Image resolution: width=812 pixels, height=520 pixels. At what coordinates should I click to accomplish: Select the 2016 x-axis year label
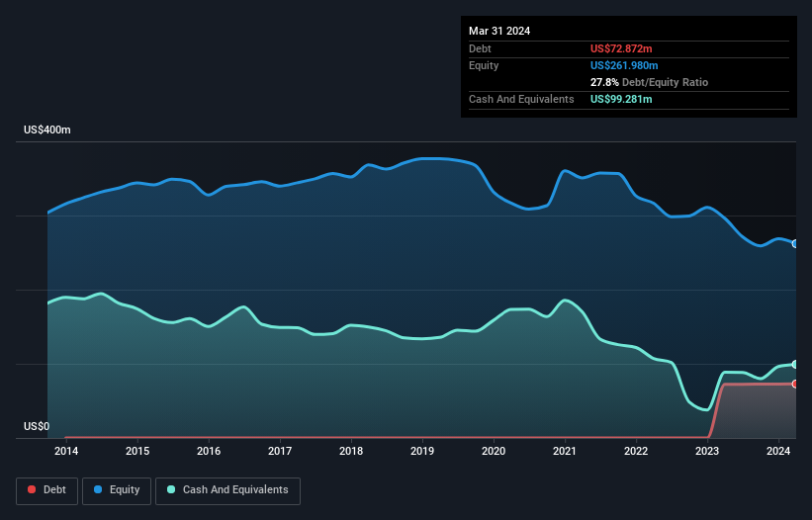(209, 452)
